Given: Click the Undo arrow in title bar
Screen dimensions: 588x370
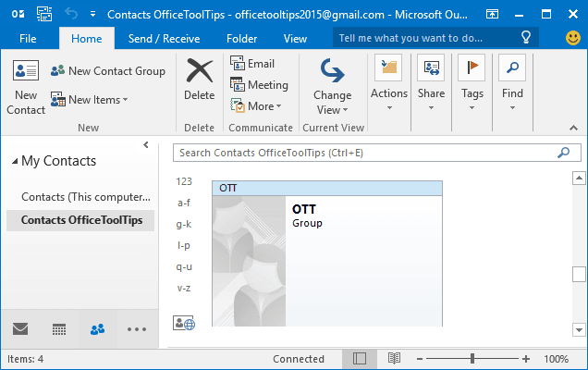Looking at the screenshot, I should [71, 14].
